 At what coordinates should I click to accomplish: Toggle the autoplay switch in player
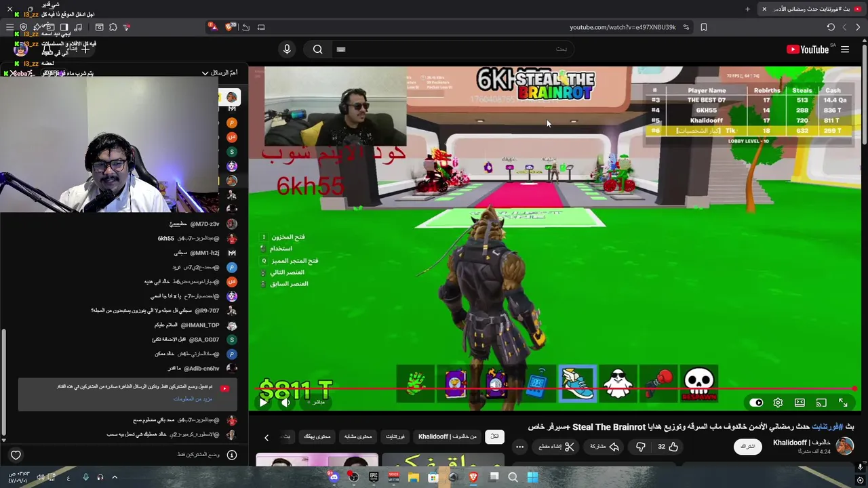757,403
